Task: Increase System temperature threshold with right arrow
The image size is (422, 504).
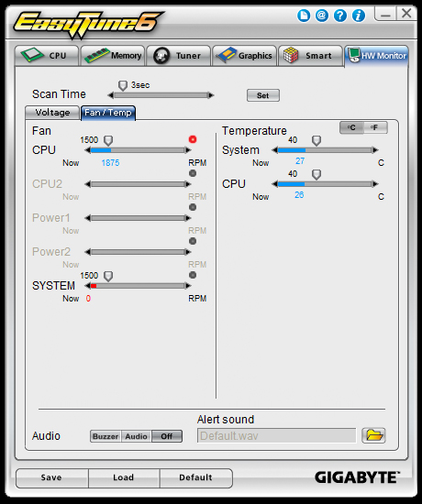Action: (x=375, y=150)
